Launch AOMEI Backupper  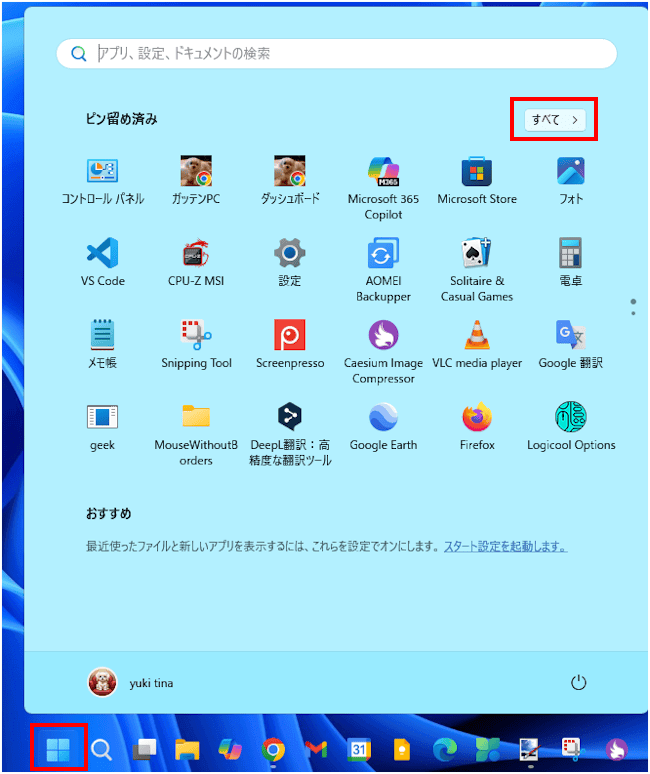(x=383, y=271)
